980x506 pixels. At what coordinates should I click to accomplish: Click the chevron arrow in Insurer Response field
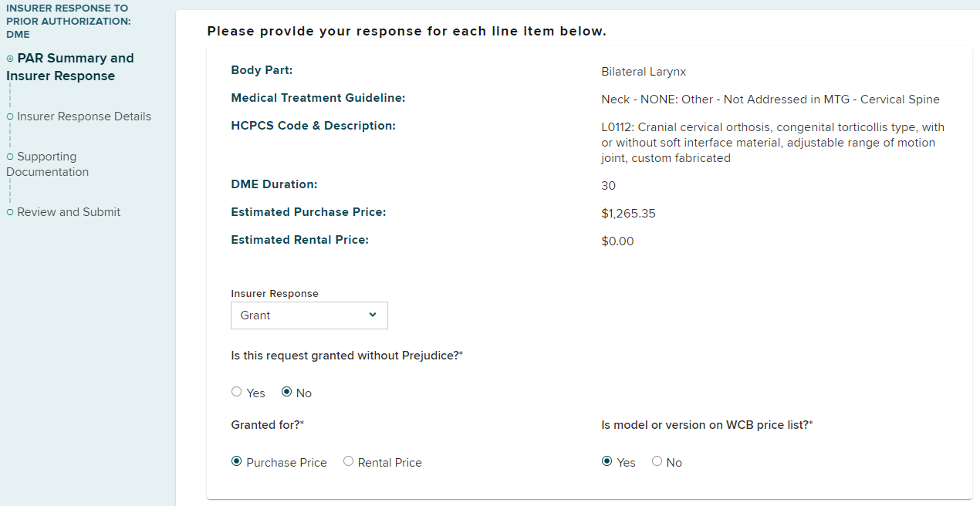tap(373, 315)
